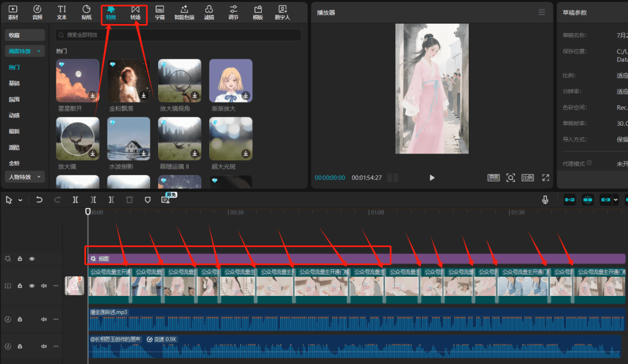Split the clip at playhead
Image resolution: width=628 pixels, height=364 pixels.
click(75, 200)
